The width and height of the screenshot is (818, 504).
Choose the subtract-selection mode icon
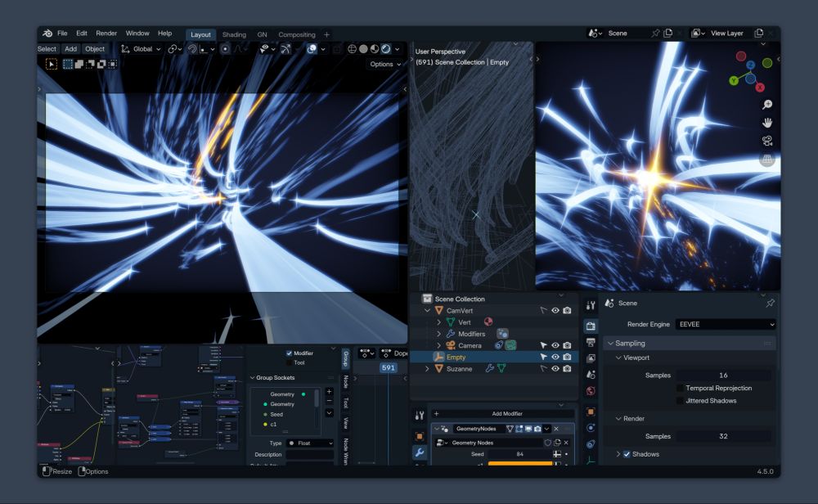90,64
